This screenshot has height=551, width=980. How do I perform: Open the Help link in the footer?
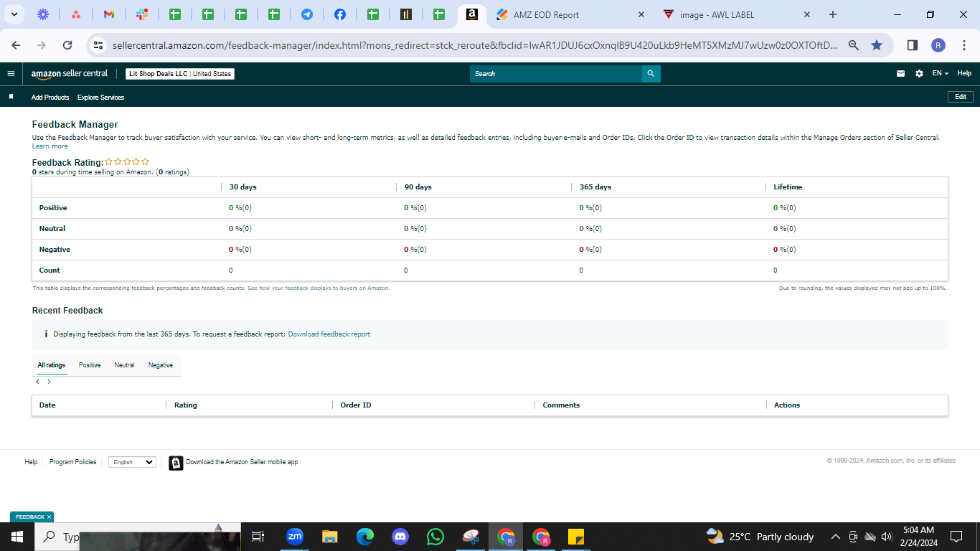coord(31,462)
